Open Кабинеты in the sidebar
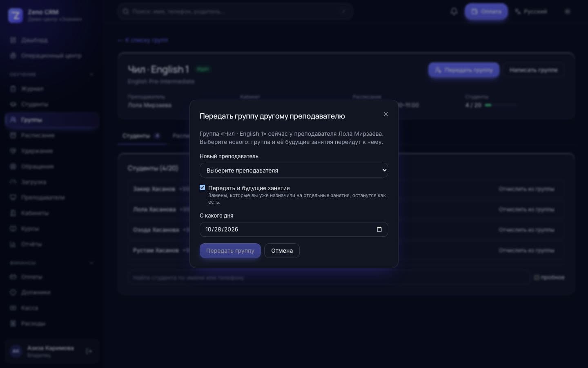Image resolution: width=588 pixels, height=368 pixels. (x=52, y=213)
